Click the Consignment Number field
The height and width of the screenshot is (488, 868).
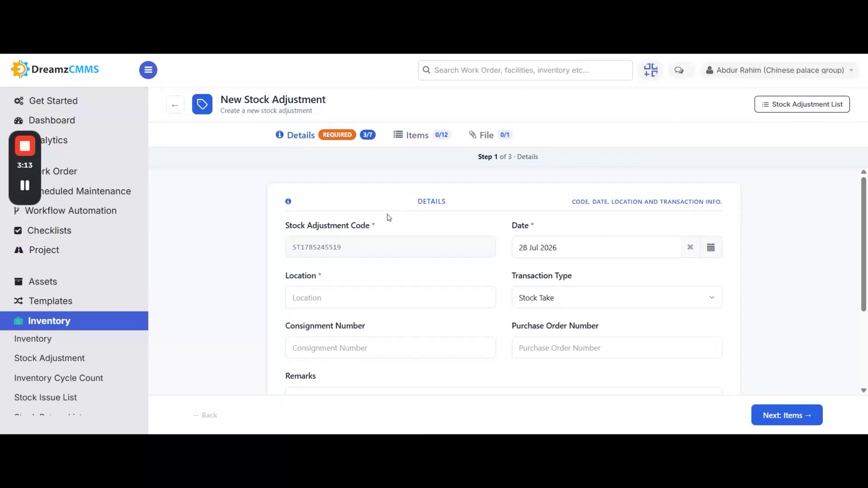click(x=391, y=348)
